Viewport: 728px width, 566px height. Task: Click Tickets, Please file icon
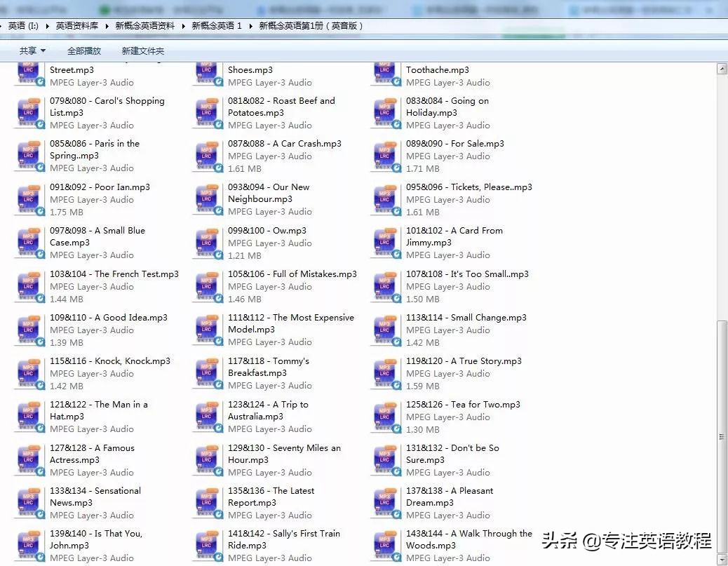pos(385,200)
